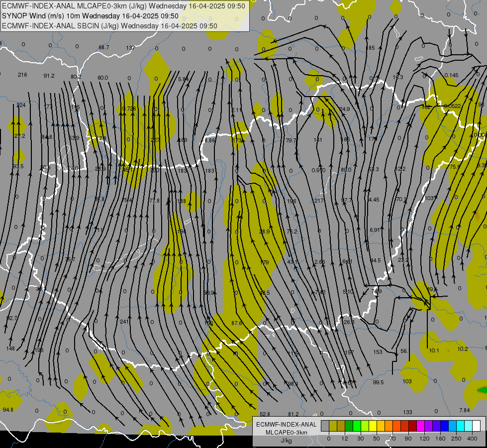487x448 pixels.
Task: Click the grid value 241
Action: pos(124,322)
